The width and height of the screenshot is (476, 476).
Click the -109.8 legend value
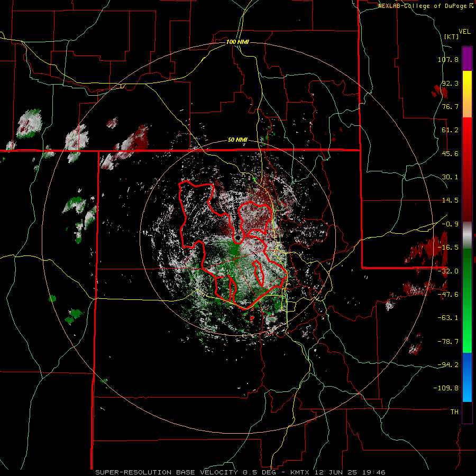446,388
